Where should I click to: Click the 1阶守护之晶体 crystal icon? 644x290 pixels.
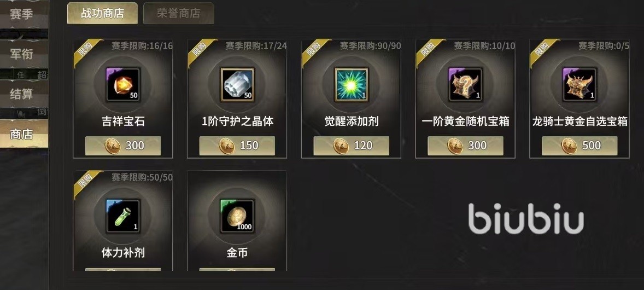[237, 85]
